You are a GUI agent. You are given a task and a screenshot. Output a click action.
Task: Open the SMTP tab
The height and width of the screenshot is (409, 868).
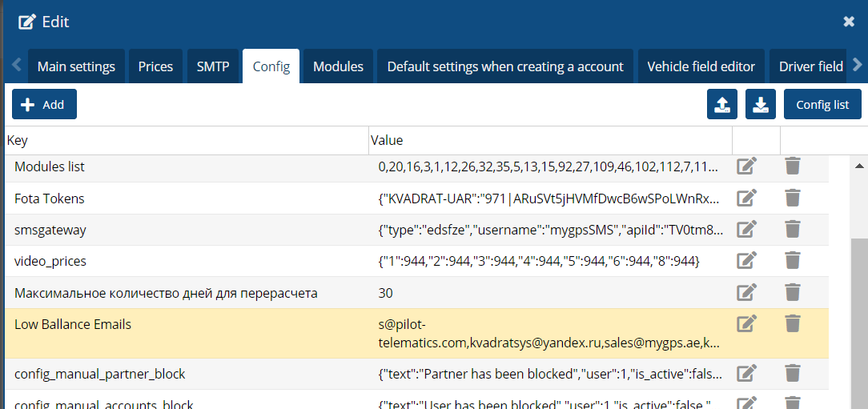pos(213,66)
